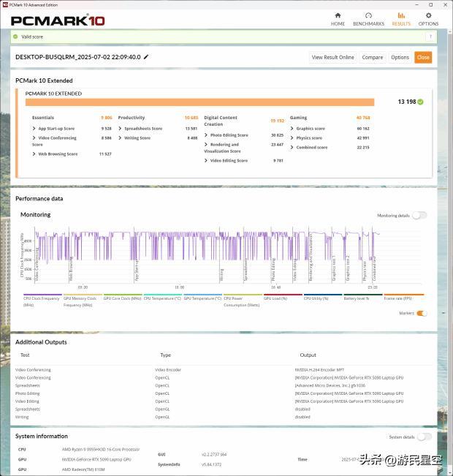The image size is (453, 476).
Task: Click the RESULTS bar chart icon
Action: (401, 15)
